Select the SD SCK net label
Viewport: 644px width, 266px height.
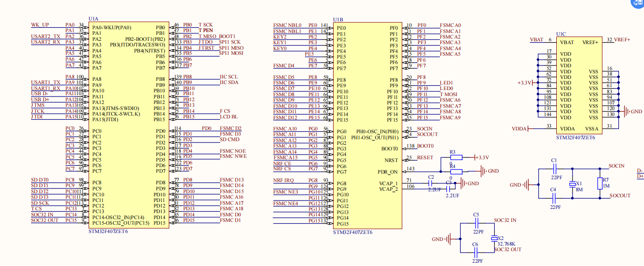(x=40, y=203)
